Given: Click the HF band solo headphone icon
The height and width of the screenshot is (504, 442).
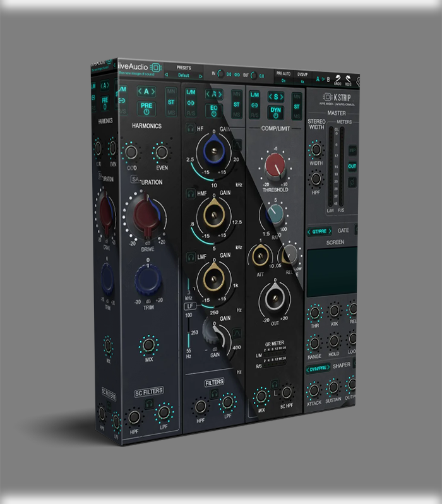Looking at the screenshot, I should pyautogui.click(x=191, y=128).
